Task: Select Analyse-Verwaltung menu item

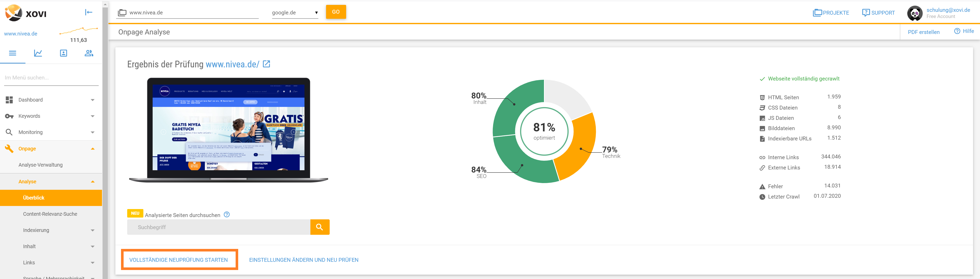Action: pyautogui.click(x=41, y=165)
